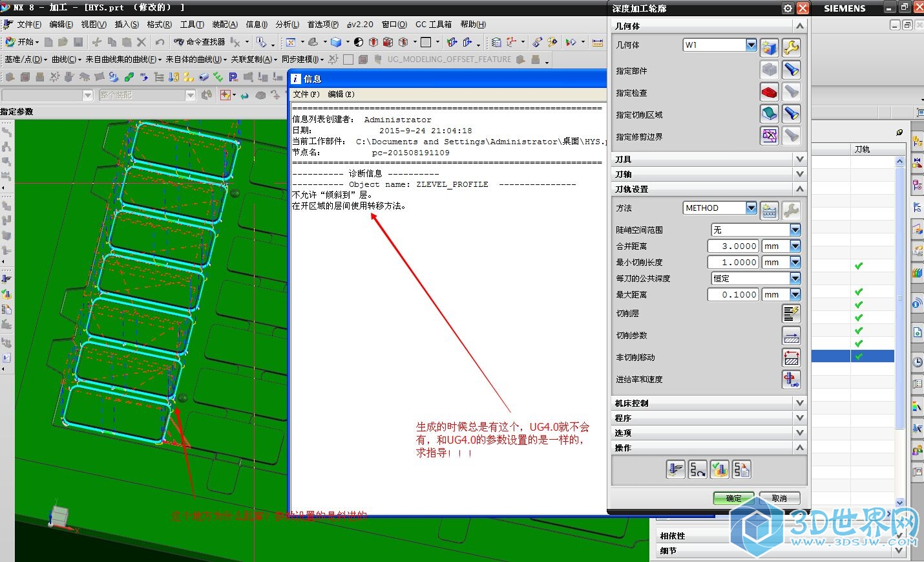
Task: Open 关联复制(A) toolbar dropdown
Action: (x=254, y=59)
